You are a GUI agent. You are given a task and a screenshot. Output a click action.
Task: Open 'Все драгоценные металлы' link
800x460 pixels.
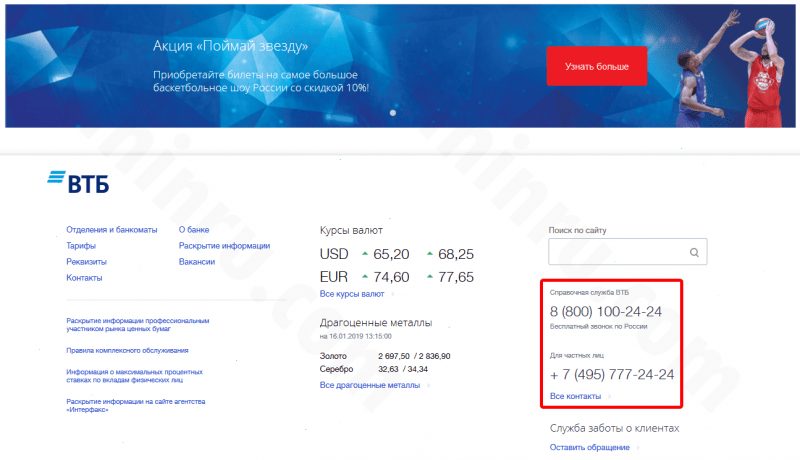tap(370, 385)
